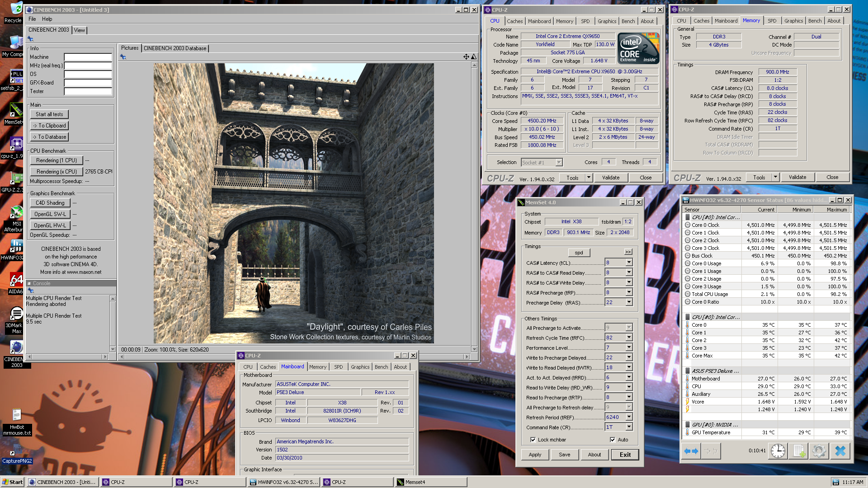Click Exit button in MemSet
This screenshot has height=488, width=868.
[625, 455]
